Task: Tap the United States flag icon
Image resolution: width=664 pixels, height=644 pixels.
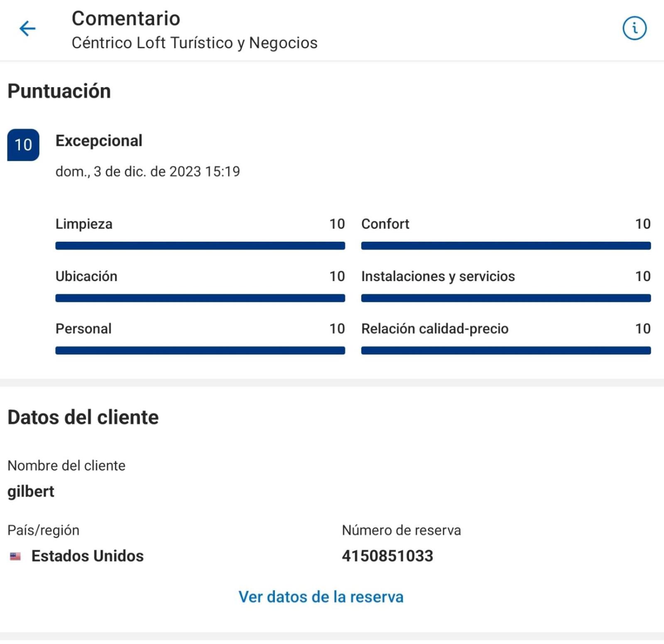Action: [x=15, y=556]
